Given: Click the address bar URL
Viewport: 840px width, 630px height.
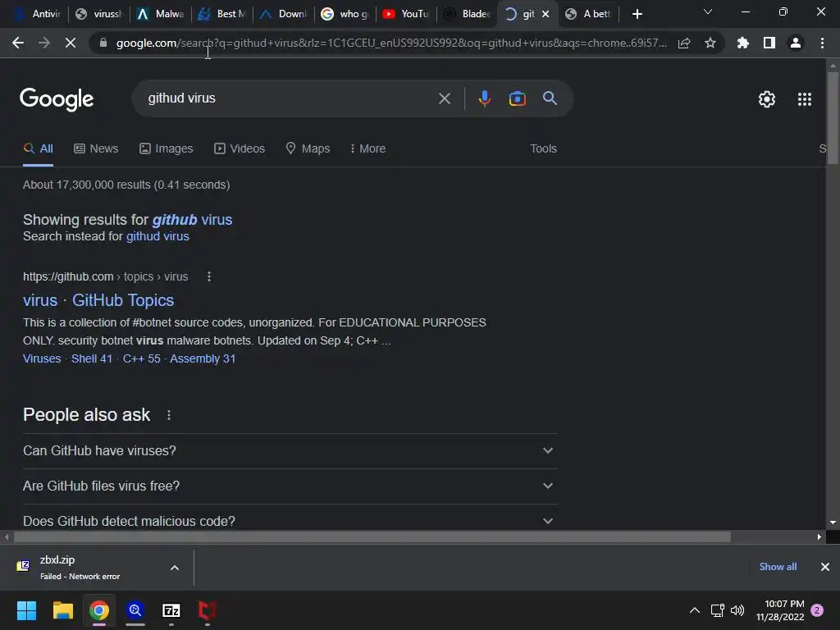Looking at the screenshot, I should click(391, 43).
